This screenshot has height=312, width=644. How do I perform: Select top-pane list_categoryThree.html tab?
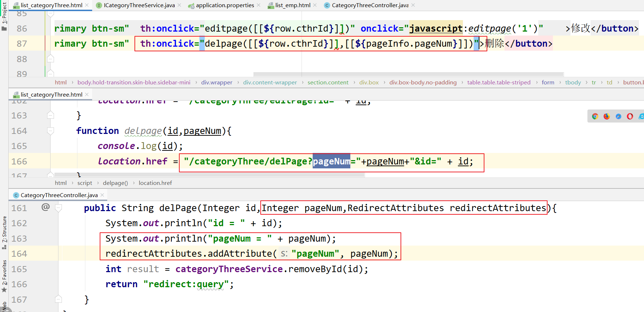pyautogui.click(x=51, y=5)
